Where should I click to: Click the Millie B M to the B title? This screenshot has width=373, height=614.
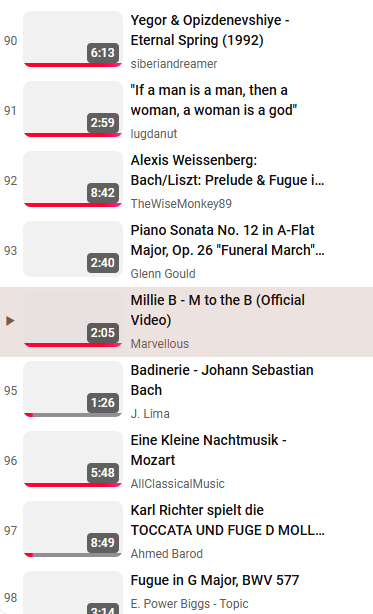coord(218,310)
